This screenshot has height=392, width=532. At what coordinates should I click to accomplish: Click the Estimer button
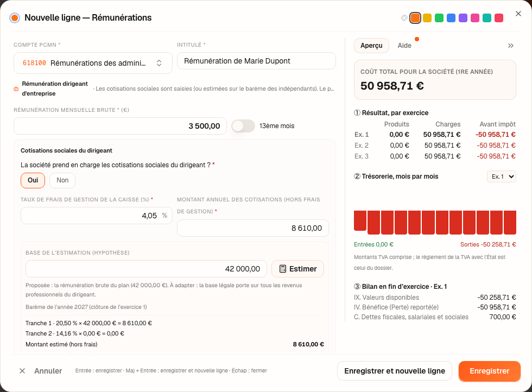point(297,269)
